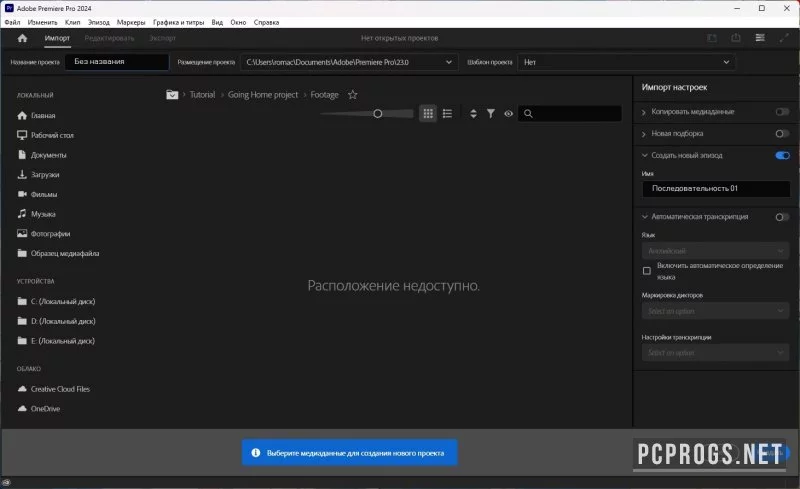Switch to thumbnail grid view

428,114
